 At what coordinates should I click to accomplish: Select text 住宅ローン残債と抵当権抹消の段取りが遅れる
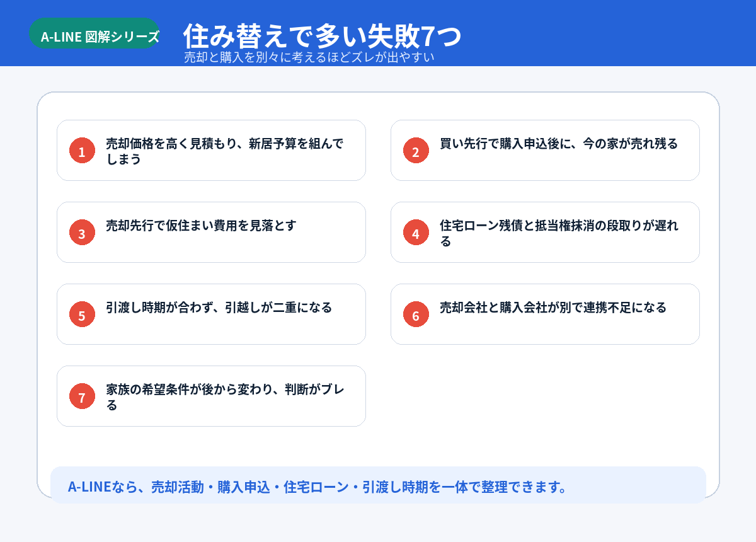click(559, 233)
